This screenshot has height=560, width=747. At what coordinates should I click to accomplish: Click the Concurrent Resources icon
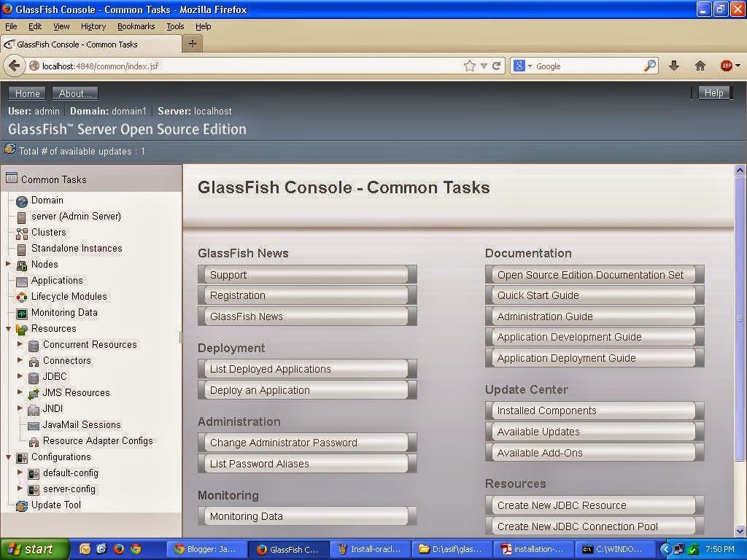pos(34,345)
